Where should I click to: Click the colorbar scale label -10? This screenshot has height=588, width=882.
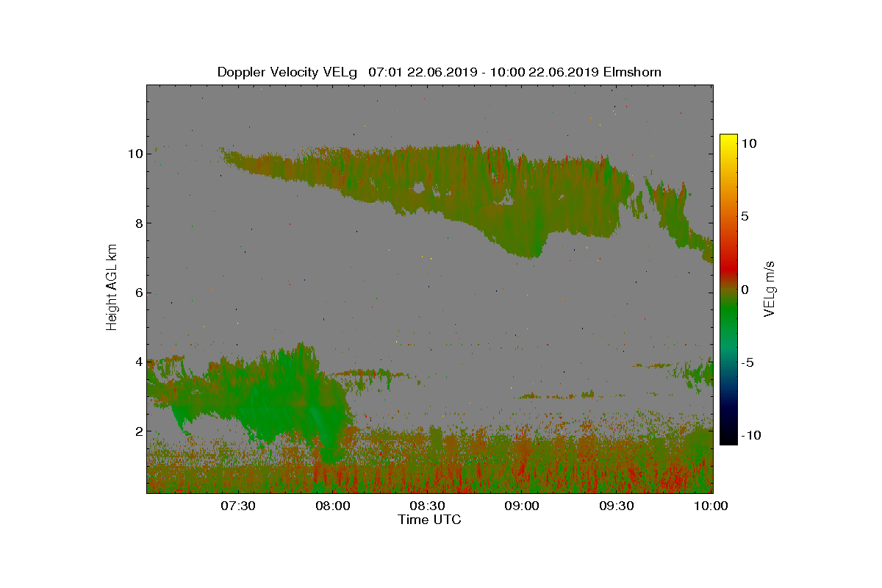pyautogui.click(x=750, y=435)
